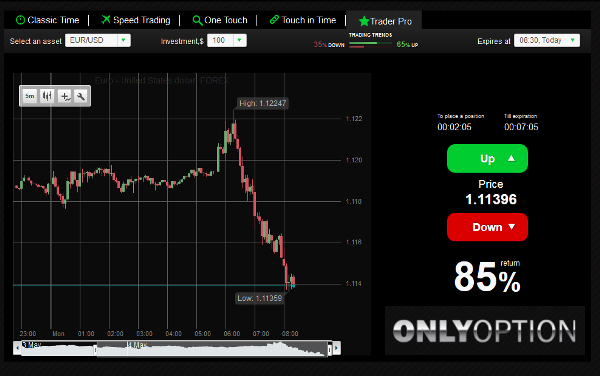This screenshot has width=600, height=376.
Task: Click the red Down button
Action: click(x=487, y=227)
